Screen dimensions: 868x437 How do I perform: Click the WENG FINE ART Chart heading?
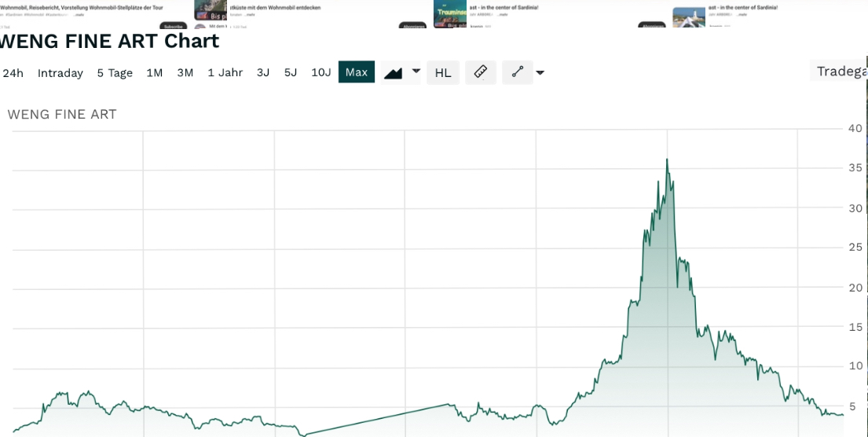click(x=110, y=41)
